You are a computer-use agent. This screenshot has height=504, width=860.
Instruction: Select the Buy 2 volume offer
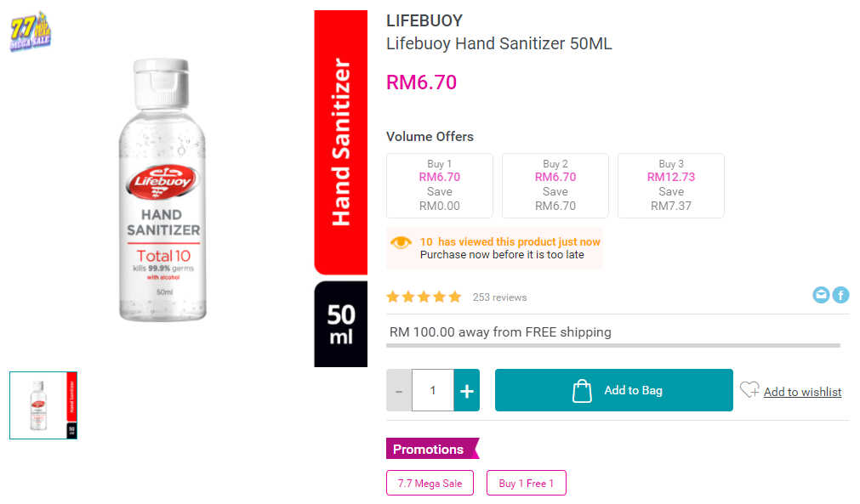[x=555, y=185]
